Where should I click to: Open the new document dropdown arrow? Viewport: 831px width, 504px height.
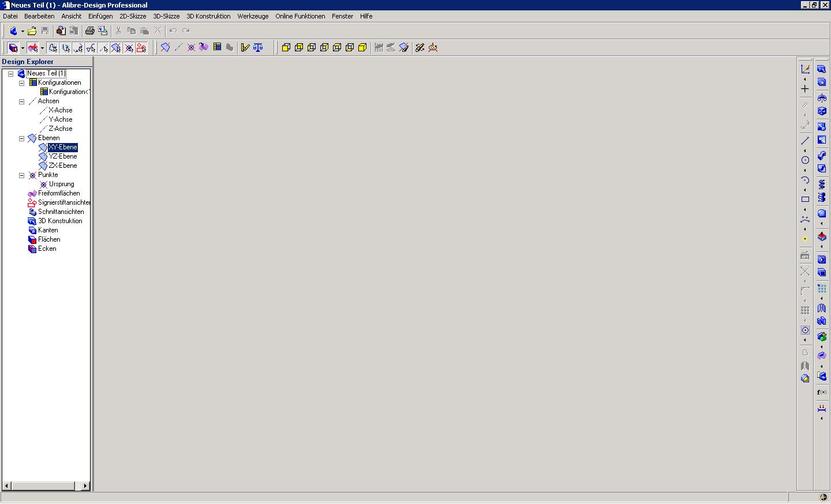(23, 31)
